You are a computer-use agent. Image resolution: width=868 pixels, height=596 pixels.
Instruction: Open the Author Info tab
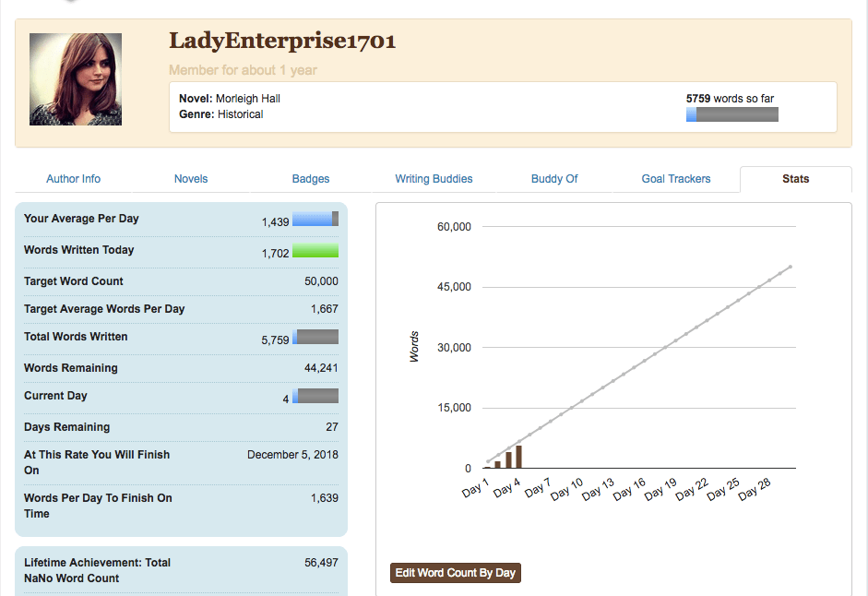coord(74,179)
